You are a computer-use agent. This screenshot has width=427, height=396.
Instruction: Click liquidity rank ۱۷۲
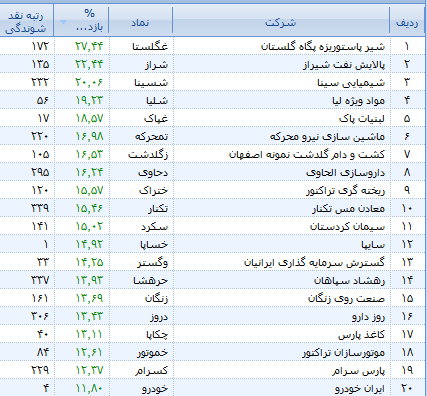pos(40,46)
